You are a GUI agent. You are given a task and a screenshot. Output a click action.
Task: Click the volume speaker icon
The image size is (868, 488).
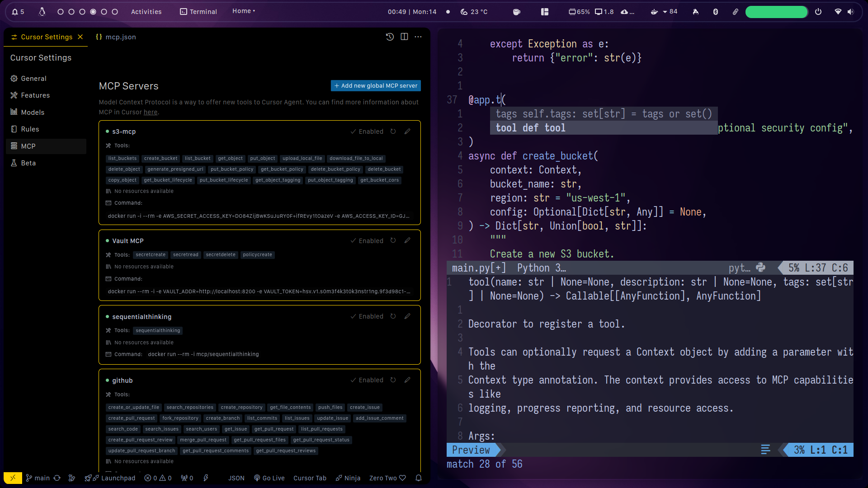click(x=851, y=12)
